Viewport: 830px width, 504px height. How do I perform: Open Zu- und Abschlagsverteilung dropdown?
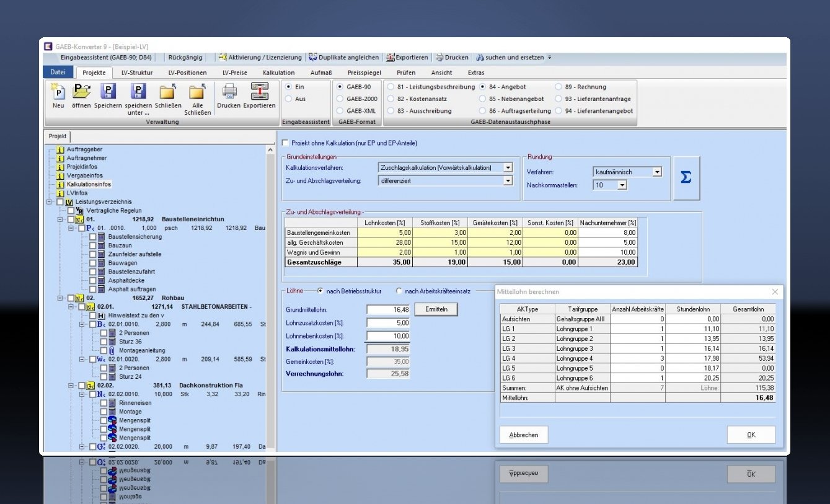tap(508, 181)
